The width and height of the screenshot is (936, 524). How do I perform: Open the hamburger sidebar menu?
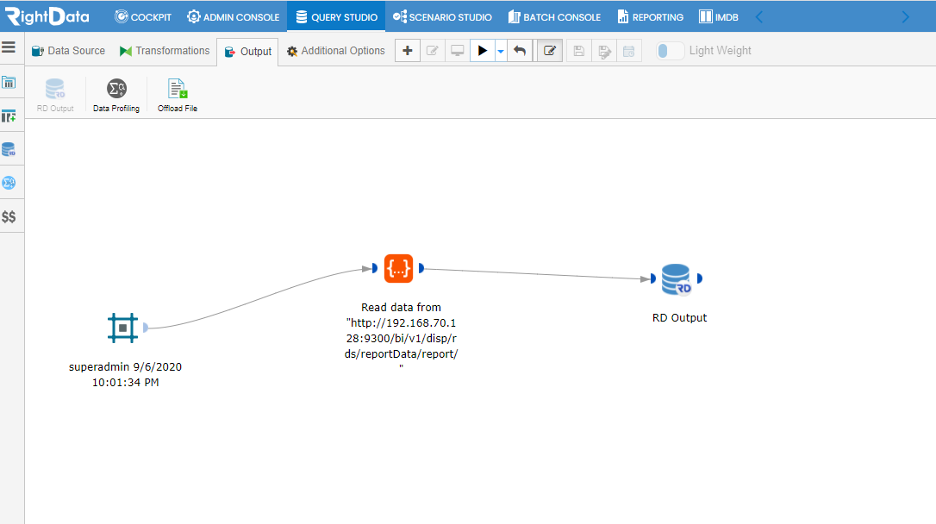tap(9, 47)
